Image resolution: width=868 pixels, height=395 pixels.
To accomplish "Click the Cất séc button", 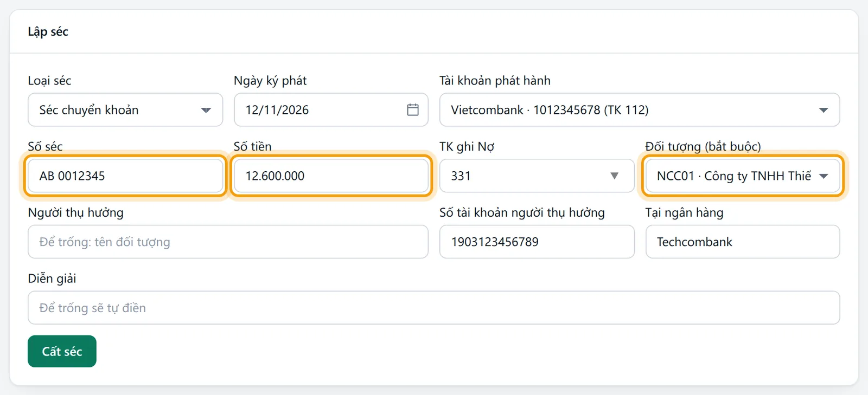I will click(x=62, y=351).
